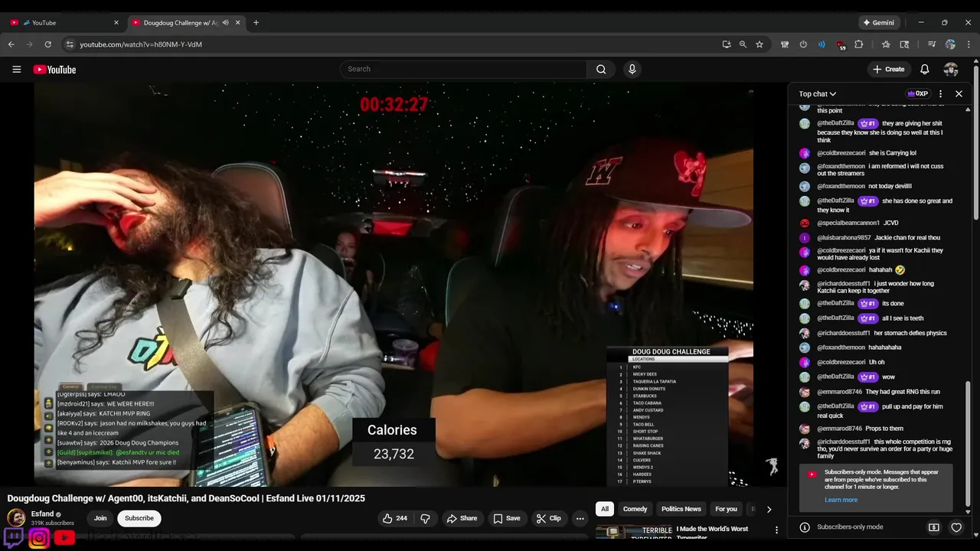Open Esfand channel name link
The image size is (980, 551).
click(x=42, y=514)
